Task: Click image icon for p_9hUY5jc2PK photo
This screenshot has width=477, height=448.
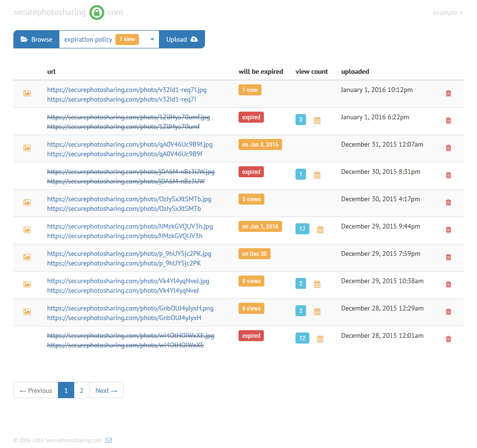Action: (27, 257)
